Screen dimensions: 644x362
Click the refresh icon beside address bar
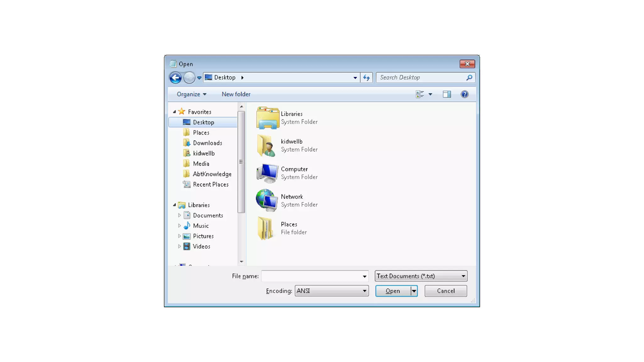(x=366, y=78)
